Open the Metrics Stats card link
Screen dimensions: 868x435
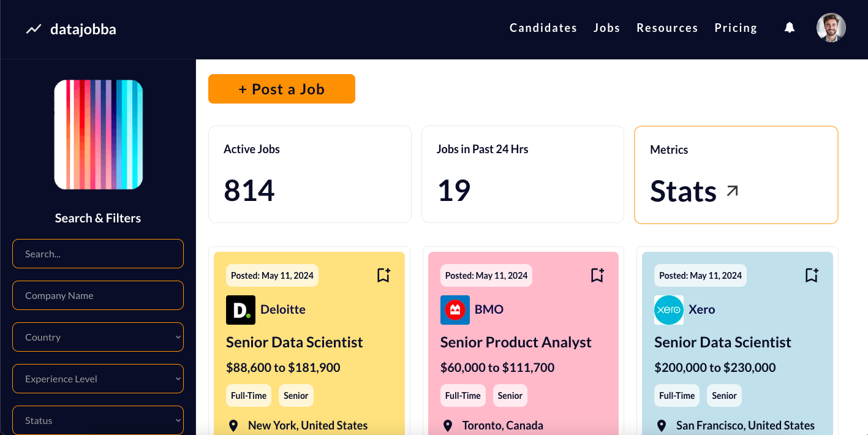(736, 175)
